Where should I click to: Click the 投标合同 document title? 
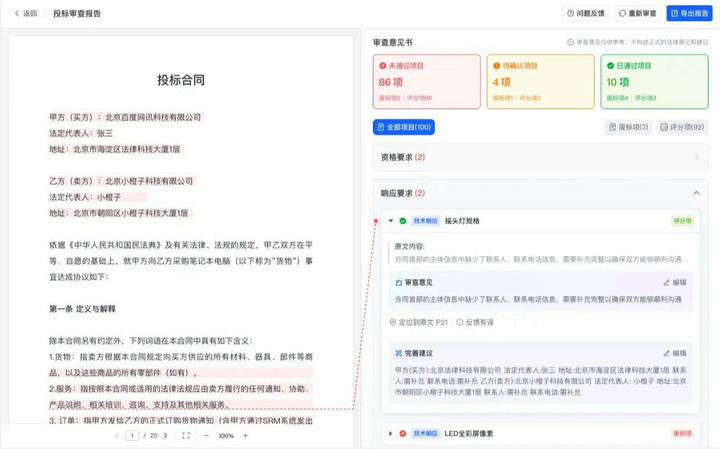(181, 80)
